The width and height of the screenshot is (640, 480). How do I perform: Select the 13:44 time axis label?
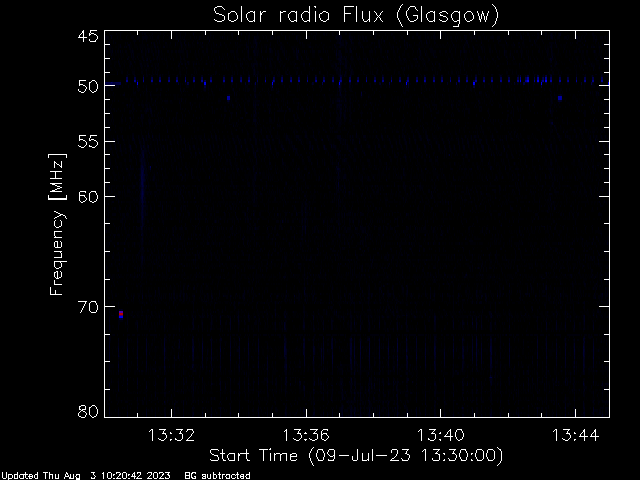[576, 435]
